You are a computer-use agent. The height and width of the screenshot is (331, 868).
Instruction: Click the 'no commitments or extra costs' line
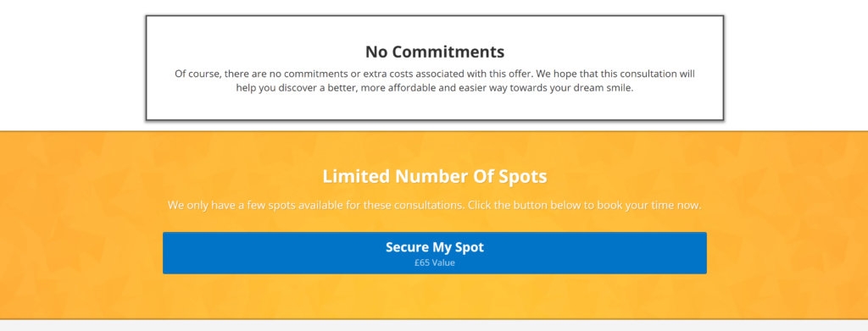435,74
